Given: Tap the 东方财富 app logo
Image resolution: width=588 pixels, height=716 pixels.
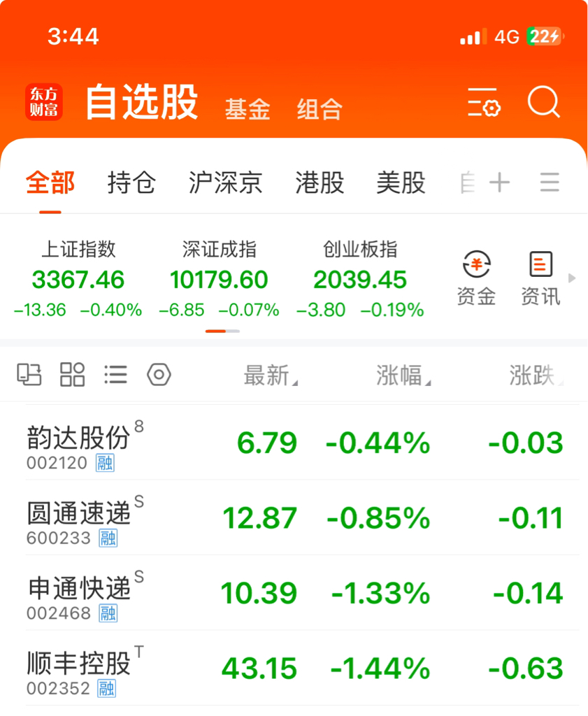Looking at the screenshot, I should [x=44, y=102].
